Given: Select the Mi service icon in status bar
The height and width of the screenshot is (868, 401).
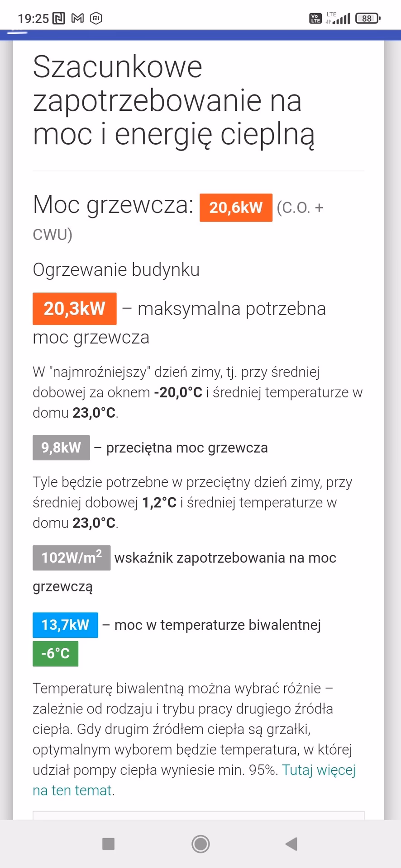Looking at the screenshot, I should 96,19.
